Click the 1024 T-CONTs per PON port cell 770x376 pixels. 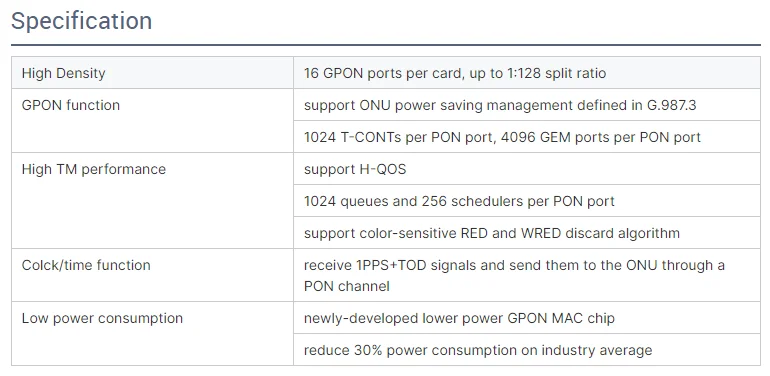[526, 136]
